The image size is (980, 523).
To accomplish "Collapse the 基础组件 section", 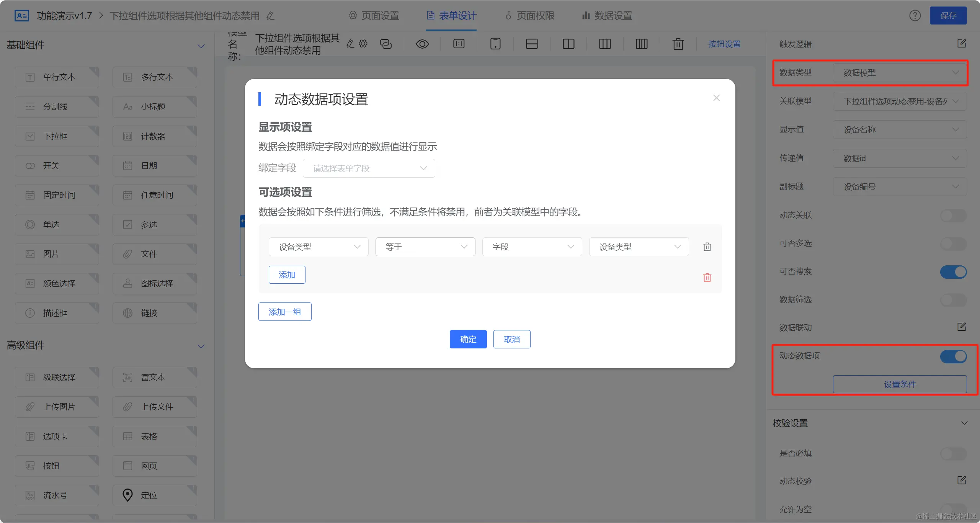I will (x=201, y=46).
